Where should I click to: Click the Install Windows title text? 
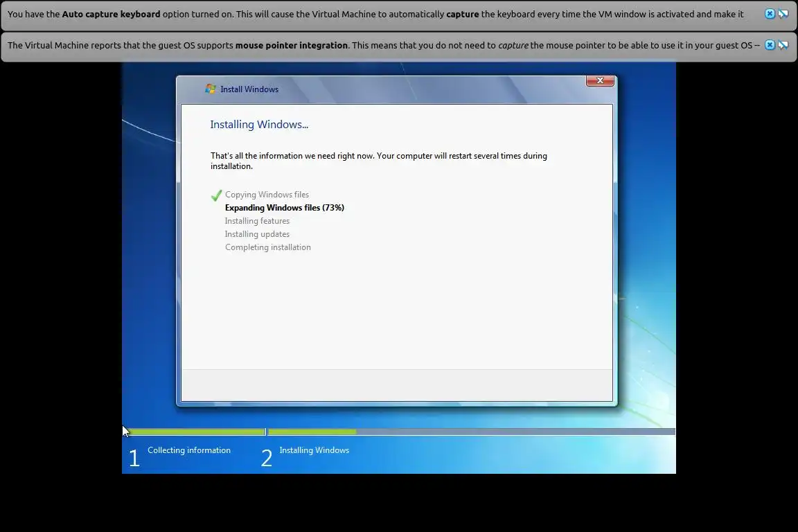click(x=249, y=89)
